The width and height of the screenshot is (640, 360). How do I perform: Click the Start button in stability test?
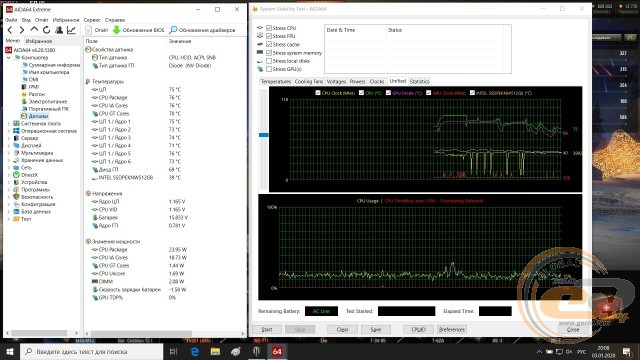267,329
